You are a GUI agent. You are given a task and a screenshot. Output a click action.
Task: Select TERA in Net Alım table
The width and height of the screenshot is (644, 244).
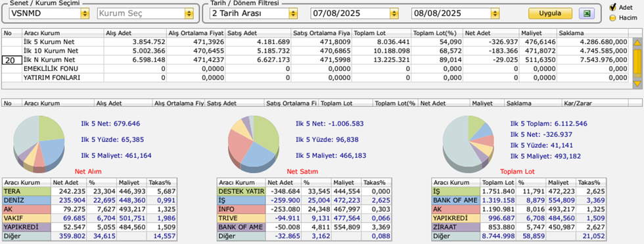[27, 191]
